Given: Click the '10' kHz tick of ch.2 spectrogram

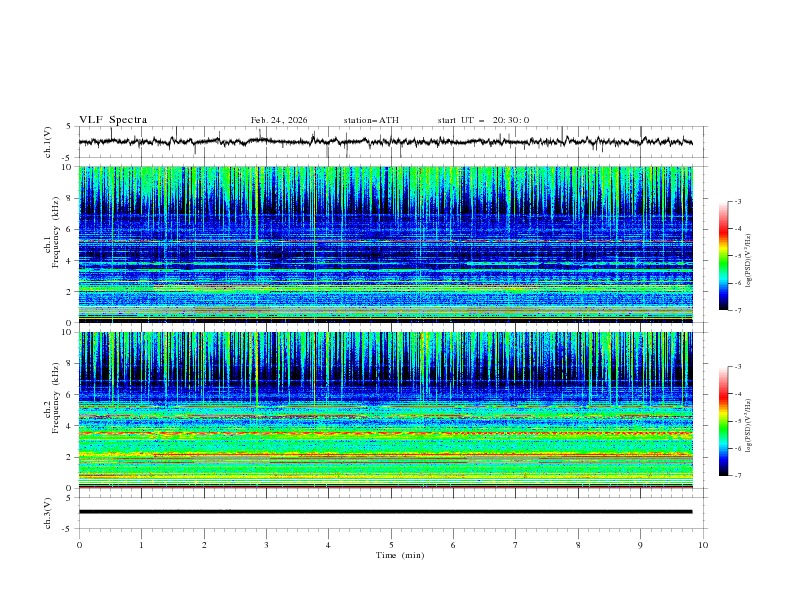Looking at the screenshot, I should tap(67, 332).
